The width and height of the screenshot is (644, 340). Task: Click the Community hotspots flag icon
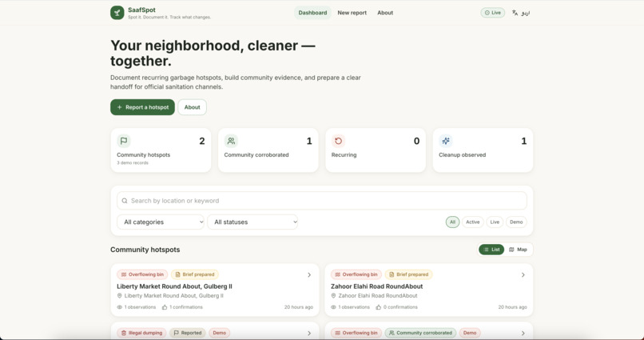tap(124, 141)
